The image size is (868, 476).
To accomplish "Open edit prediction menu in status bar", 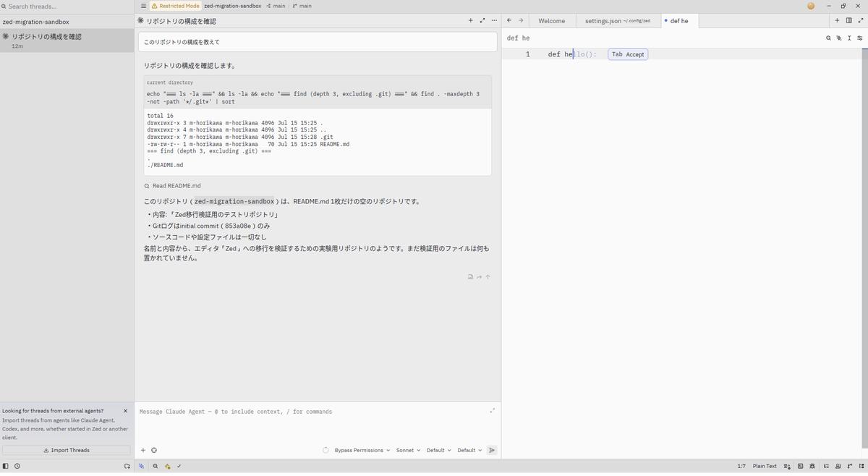I will point(787,467).
